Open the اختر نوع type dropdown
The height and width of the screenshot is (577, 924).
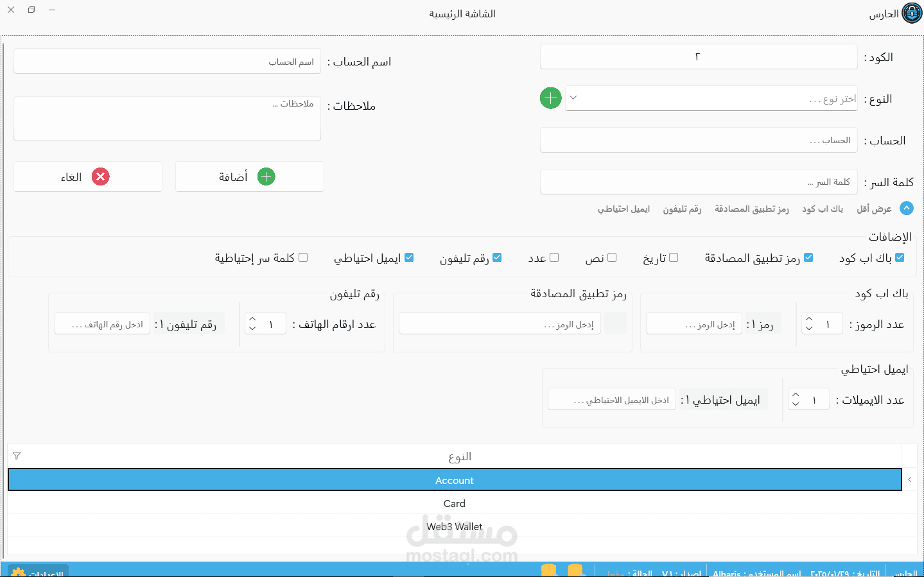(711, 98)
